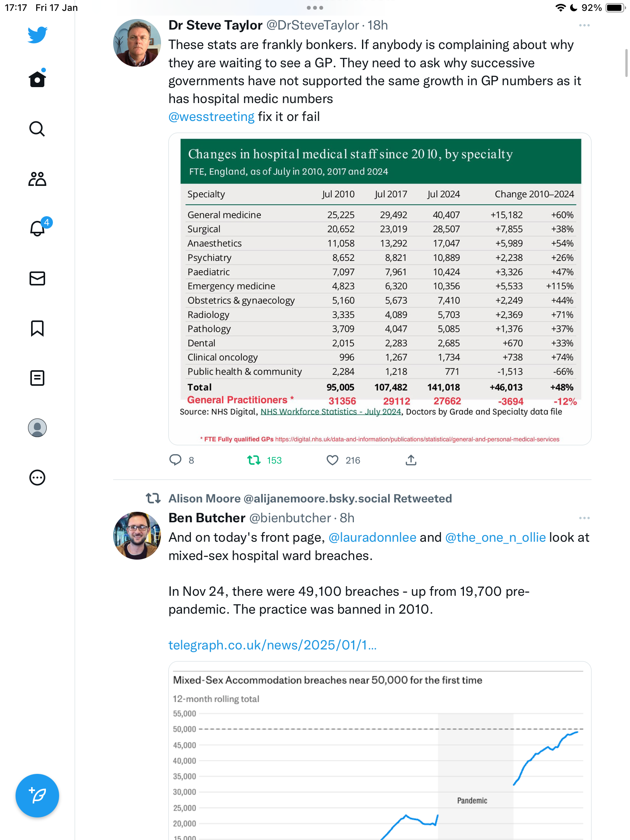Tap the Search magnifier icon
The height and width of the screenshot is (840, 630).
coord(37,129)
